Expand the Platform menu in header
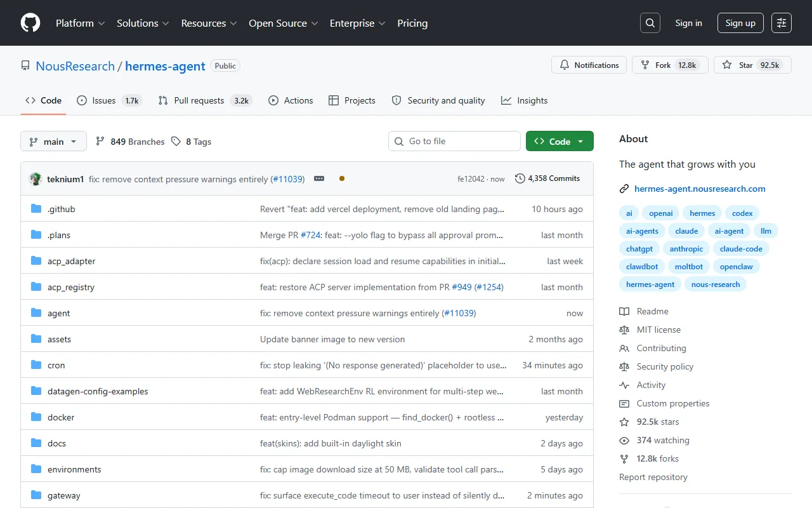This screenshot has width=812, height=508. coord(80,23)
